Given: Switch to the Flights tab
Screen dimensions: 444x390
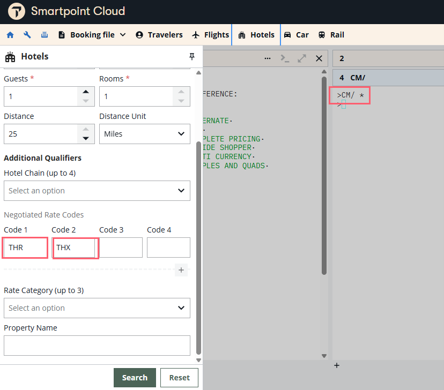Looking at the screenshot, I should (211, 35).
